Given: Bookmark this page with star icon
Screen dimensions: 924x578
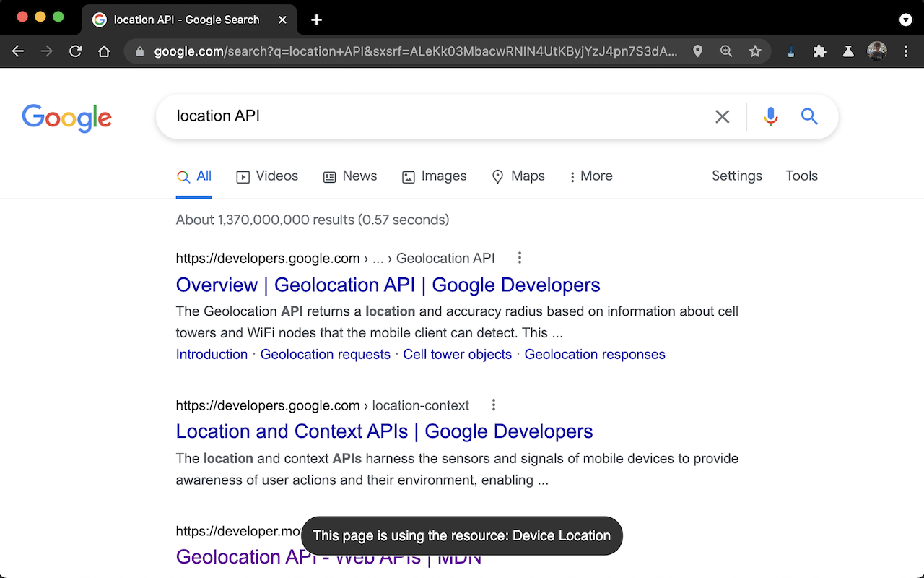Looking at the screenshot, I should [x=755, y=51].
